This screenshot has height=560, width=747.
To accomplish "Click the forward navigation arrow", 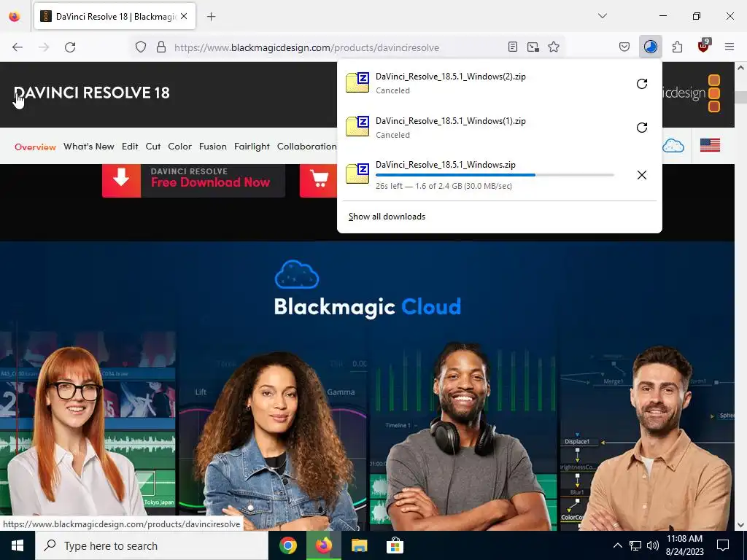I will (x=44, y=47).
